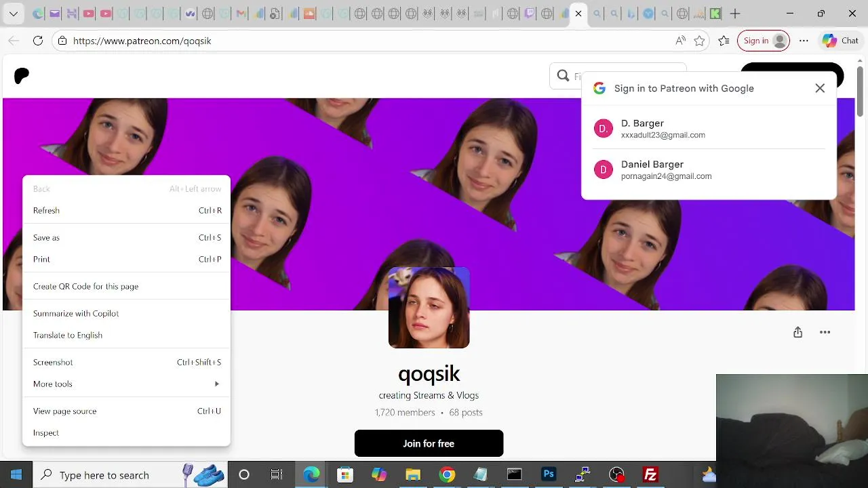Open the Windows Start menu

[x=16, y=474]
